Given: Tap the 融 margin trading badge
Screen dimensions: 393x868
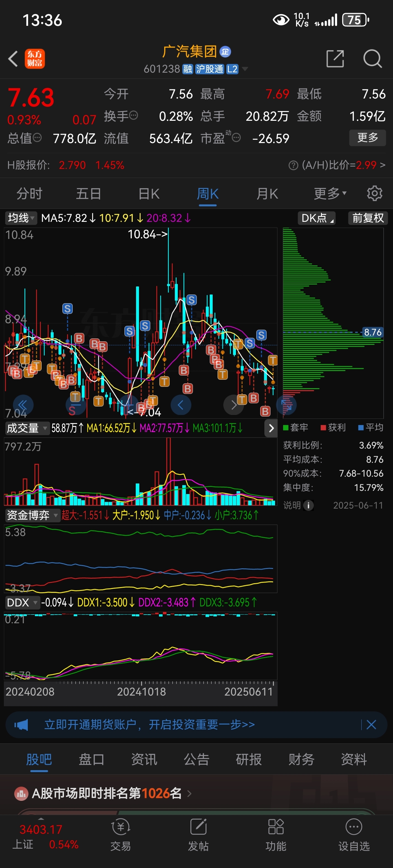Looking at the screenshot, I should pyautogui.click(x=187, y=69).
